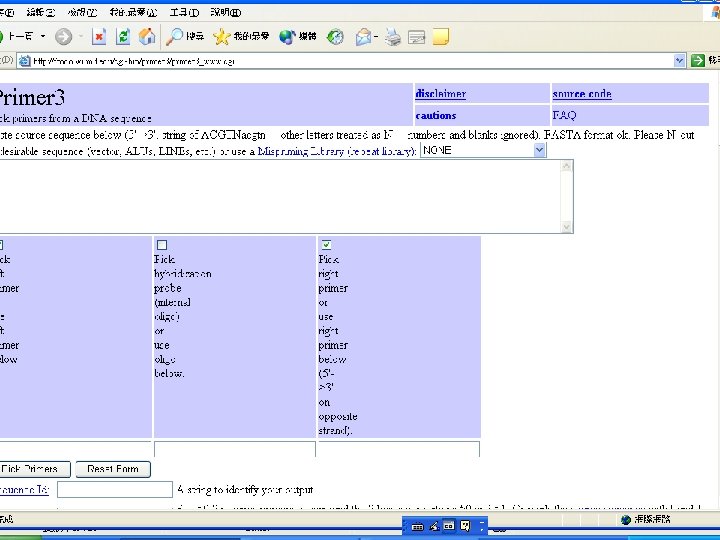Open the Mispriming Library (repeat library) link
Viewport: 720px width, 540px height.
point(337,151)
